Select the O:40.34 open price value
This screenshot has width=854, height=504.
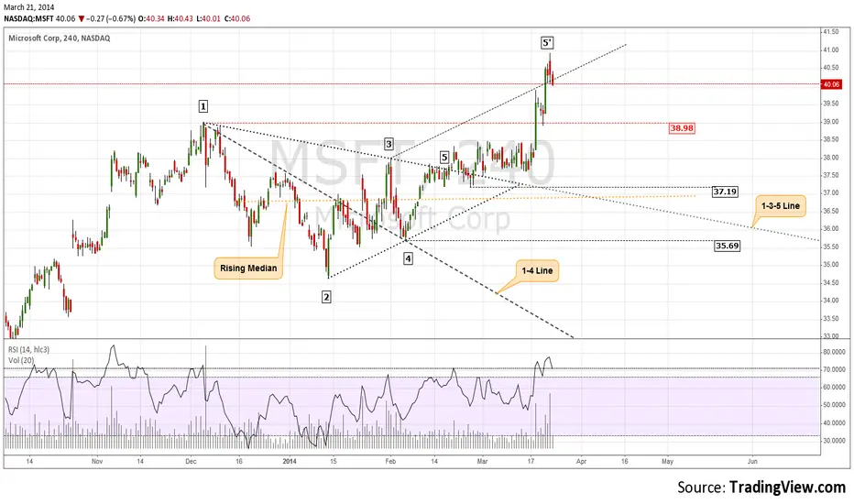(151, 18)
